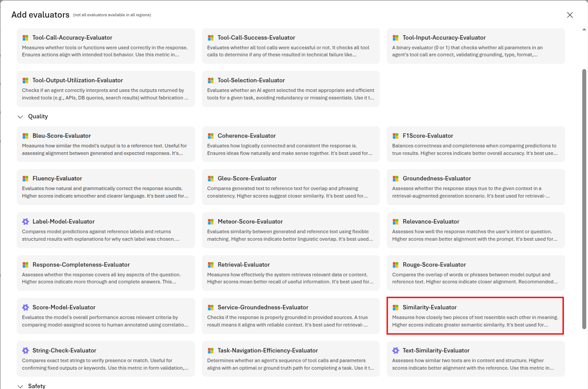Click the sparkle icon on Label-Model-Evaluator

(24, 221)
